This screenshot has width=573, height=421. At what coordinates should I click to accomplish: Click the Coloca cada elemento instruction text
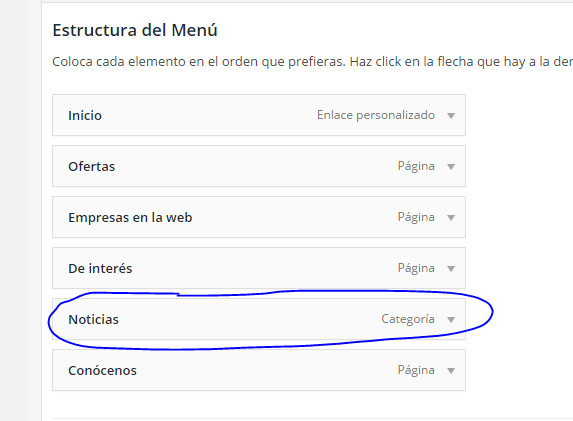pyautogui.click(x=312, y=62)
